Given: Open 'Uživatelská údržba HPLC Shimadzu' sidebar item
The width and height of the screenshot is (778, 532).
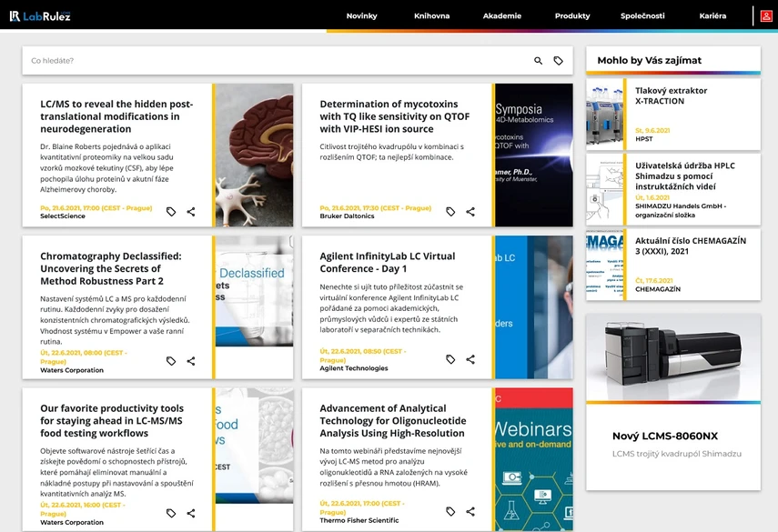Looking at the screenshot, I should pos(684,176).
